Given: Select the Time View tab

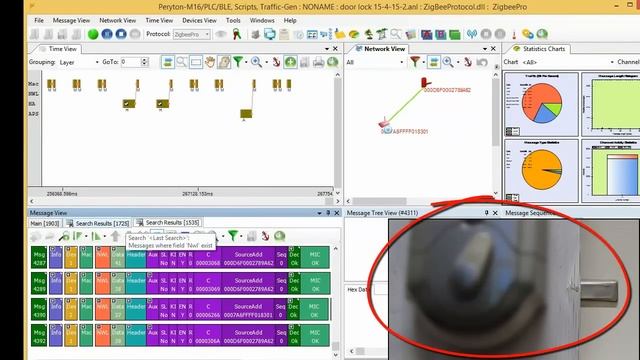Looking at the screenshot, I should [58, 49].
